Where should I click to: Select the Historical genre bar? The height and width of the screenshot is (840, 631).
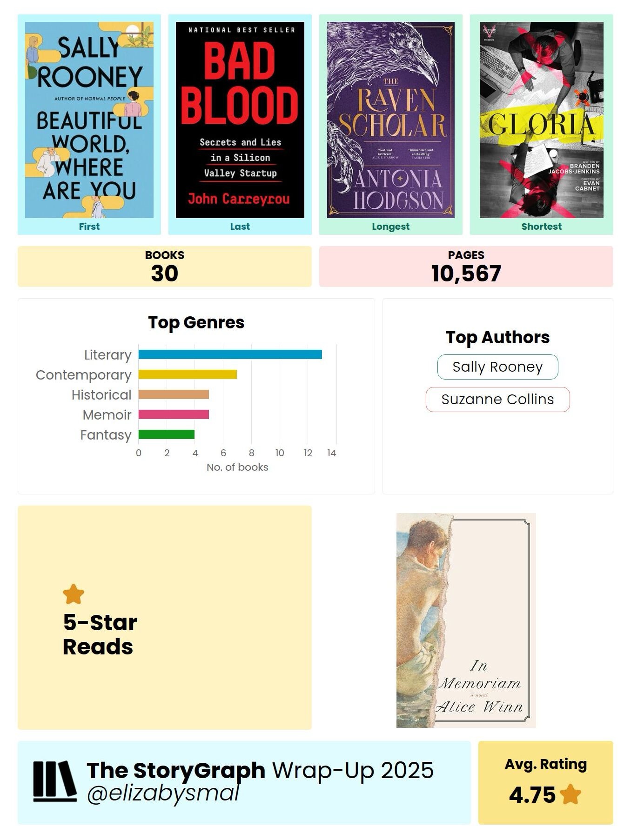[x=174, y=394]
